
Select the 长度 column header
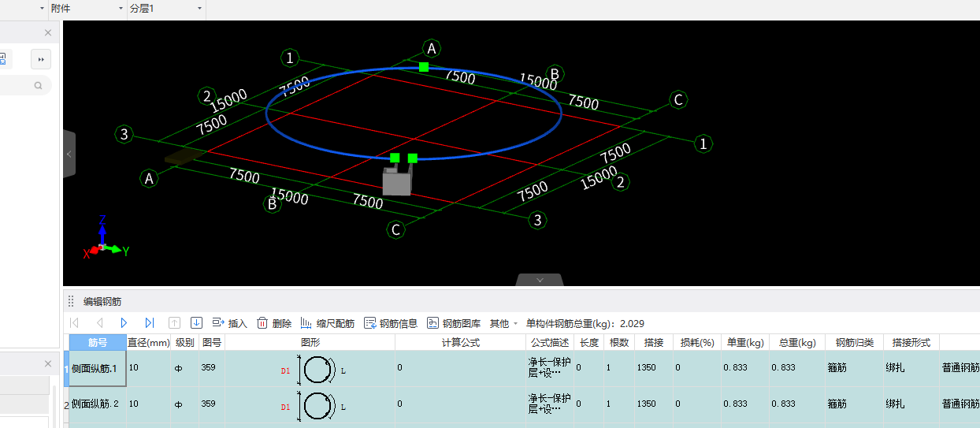(588, 342)
